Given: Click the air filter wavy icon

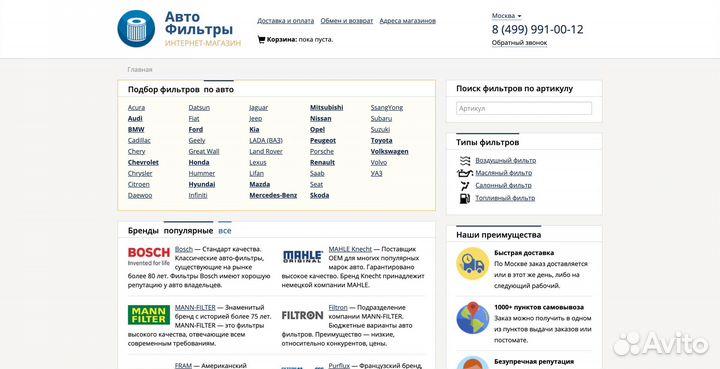Looking at the screenshot, I should click(x=465, y=161).
